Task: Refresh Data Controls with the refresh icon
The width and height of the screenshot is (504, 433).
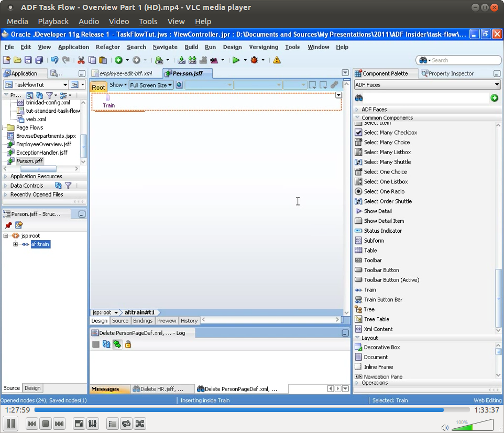Action: pyautogui.click(x=59, y=185)
